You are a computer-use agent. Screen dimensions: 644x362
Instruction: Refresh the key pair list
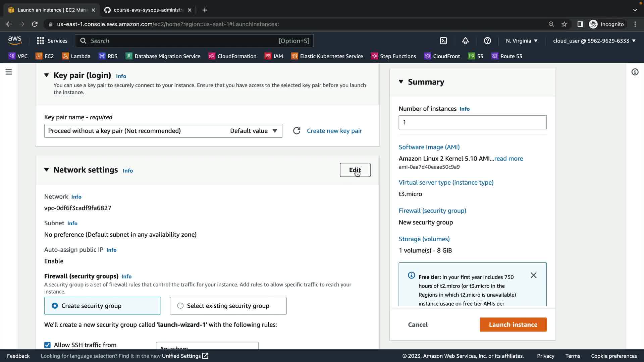click(297, 131)
